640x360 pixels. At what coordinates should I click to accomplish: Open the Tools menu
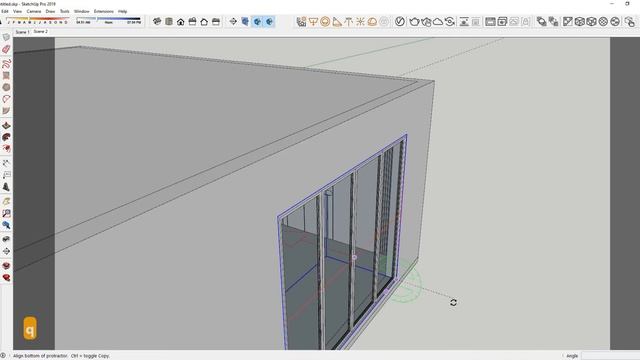pos(64,11)
